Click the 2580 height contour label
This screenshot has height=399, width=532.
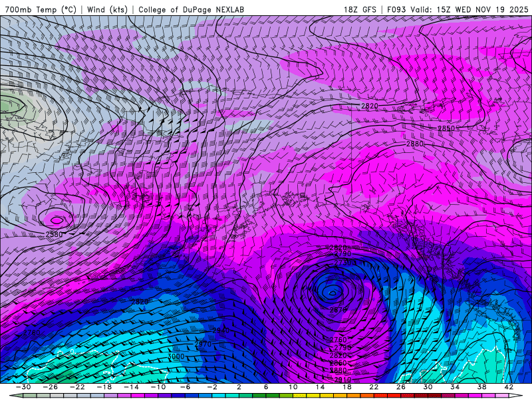pyautogui.click(x=54, y=234)
